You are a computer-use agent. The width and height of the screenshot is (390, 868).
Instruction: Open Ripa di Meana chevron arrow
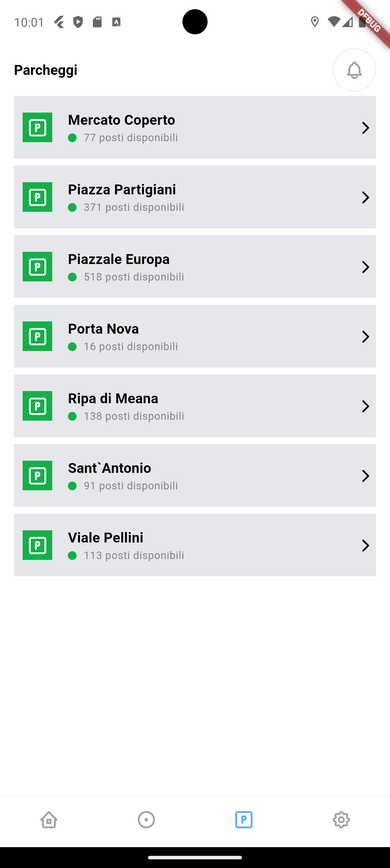click(365, 406)
